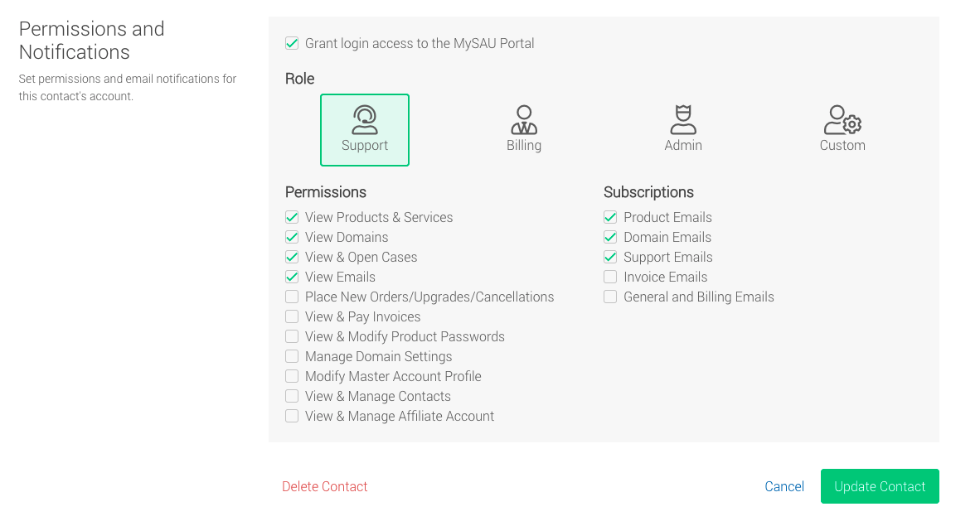Select the Custom role gear icon
Image resolution: width=980 pixels, height=526 pixels.
[x=842, y=120]
